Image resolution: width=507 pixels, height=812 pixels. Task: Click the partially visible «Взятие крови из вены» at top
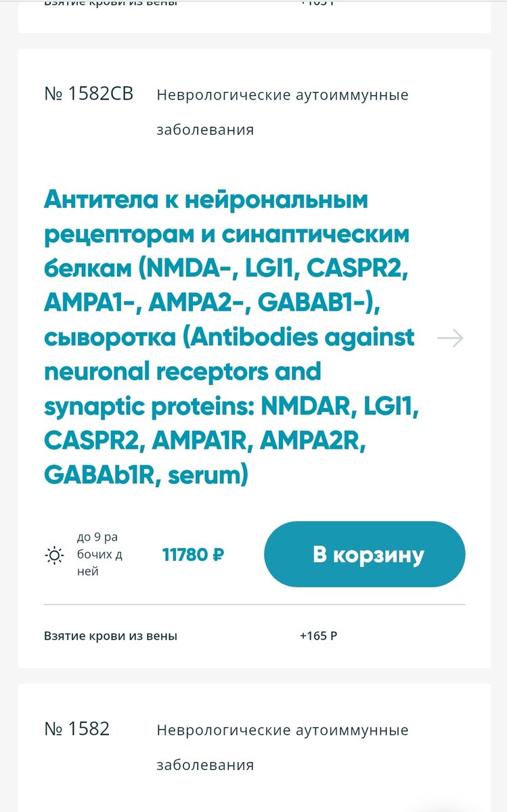(110, 3)
